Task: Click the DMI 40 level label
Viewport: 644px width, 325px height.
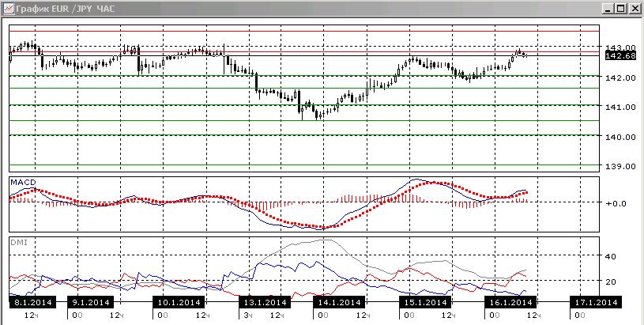Action: (611, 256)
